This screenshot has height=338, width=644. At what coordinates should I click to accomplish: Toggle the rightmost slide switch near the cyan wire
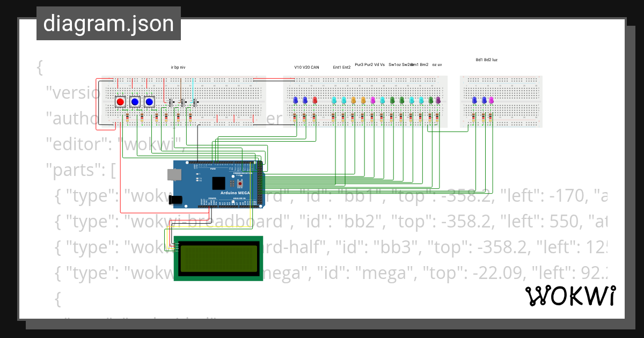pyautogui.click(x=195, y=102)
